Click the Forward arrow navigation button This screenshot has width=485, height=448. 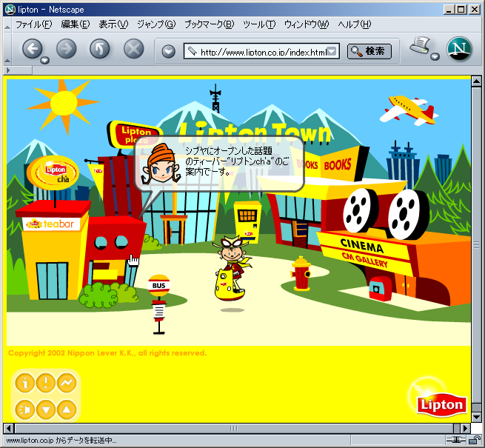[66, 49]
